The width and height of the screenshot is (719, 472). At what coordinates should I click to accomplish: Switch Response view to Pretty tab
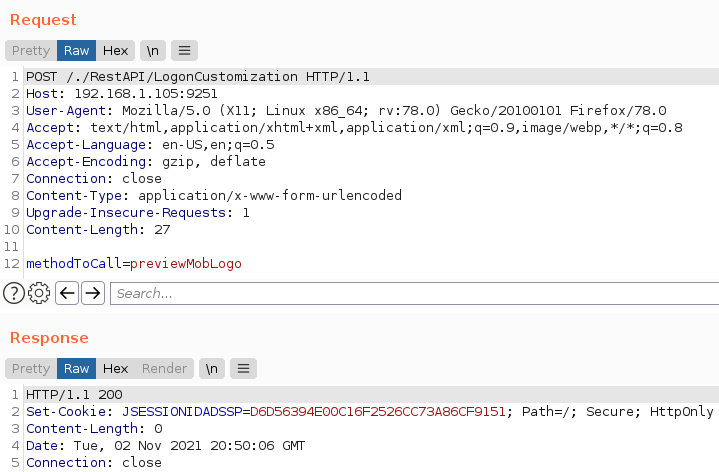click(x=30, y=368)
